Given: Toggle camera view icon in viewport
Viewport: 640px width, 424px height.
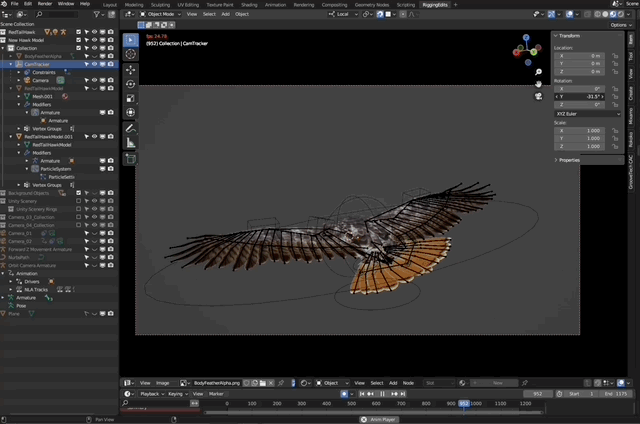Looking at the screenshot, I should pyautogui.click(x=538, y=97).
